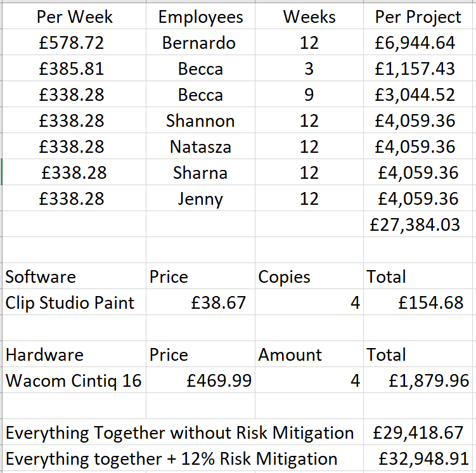Click the £385.81 weekly rate cell

pyautogui.click(x=71, y=69)
